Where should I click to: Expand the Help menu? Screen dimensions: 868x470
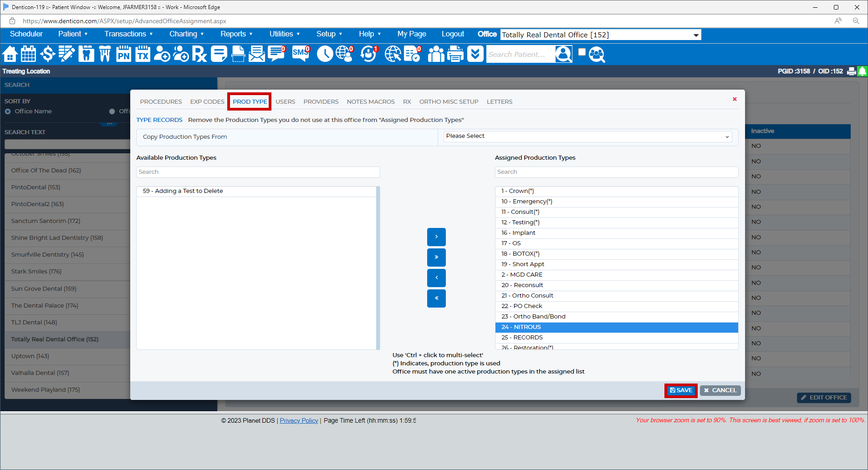(x=370, y=34)
